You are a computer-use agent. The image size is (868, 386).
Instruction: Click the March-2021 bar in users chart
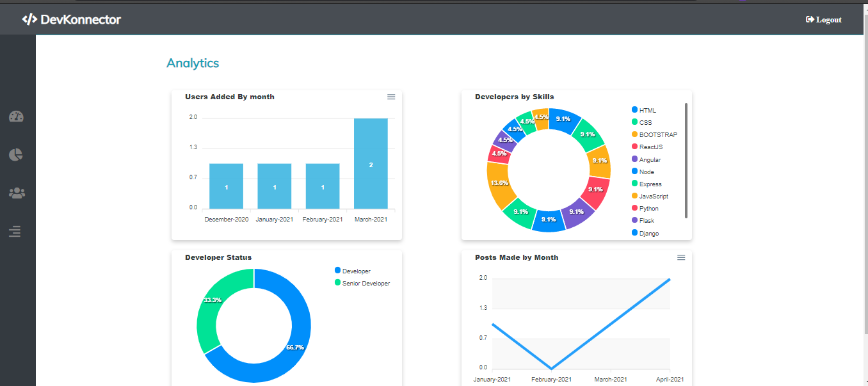pyautogui.click(x=371, y=163)
